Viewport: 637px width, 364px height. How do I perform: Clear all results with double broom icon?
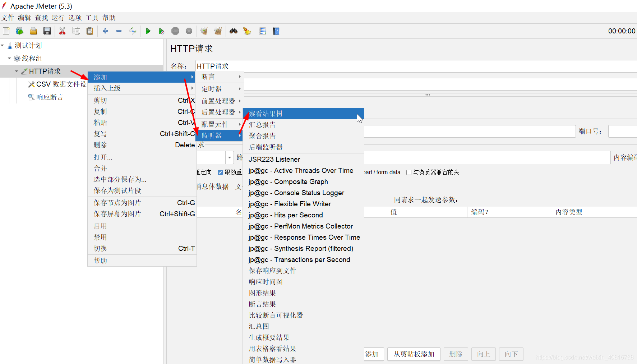coord(218,31)
